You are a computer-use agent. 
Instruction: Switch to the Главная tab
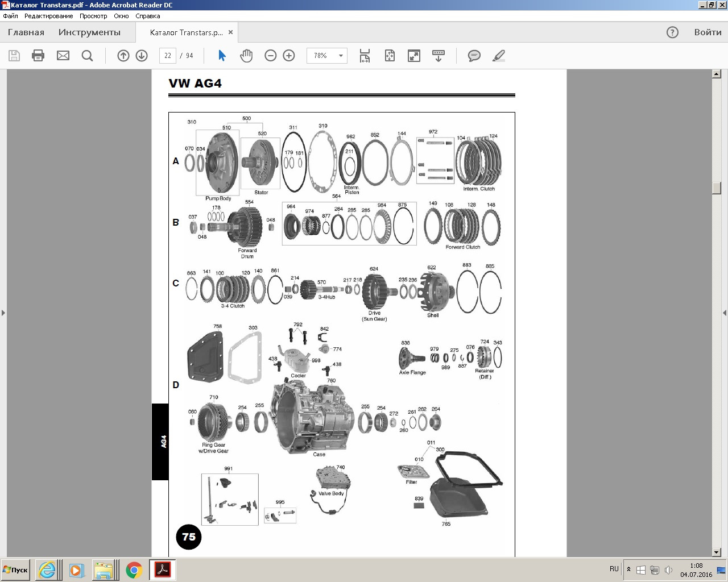pos(26,32)
